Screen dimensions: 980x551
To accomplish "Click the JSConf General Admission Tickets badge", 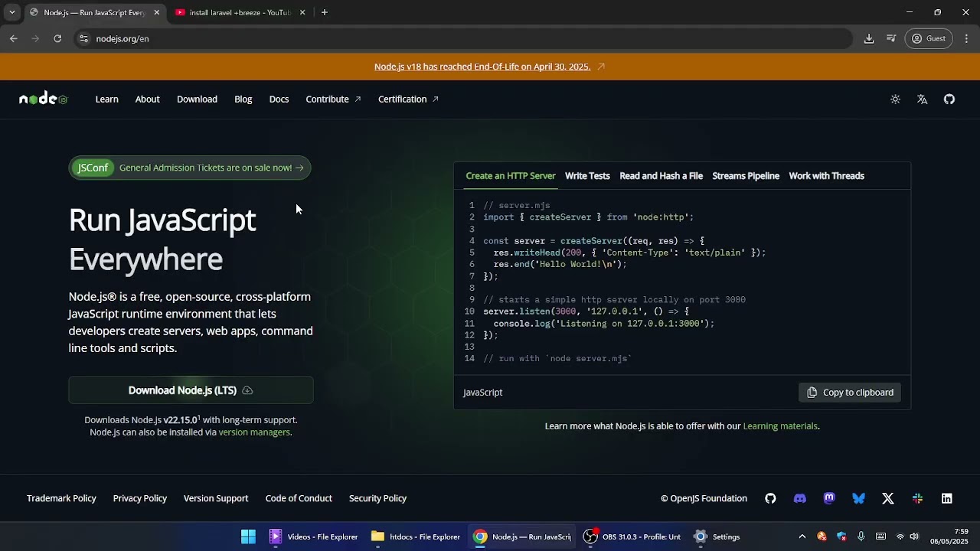I will point(190,168).
